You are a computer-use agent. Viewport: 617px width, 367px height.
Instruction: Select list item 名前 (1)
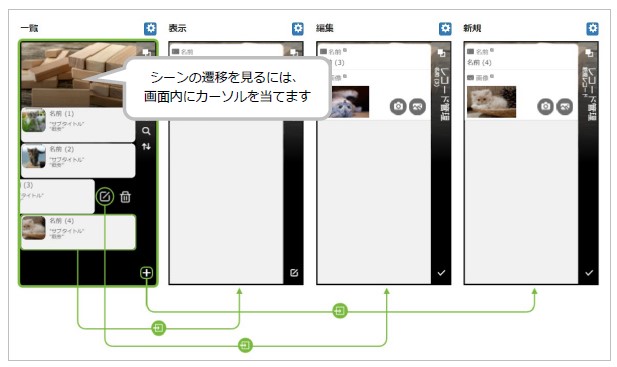coord(78,124)
